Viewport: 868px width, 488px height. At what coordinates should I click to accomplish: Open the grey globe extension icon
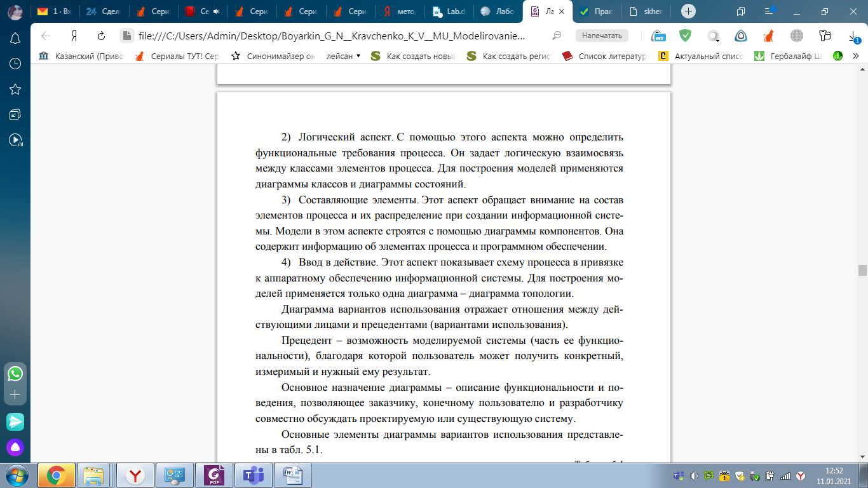(797, 36)
